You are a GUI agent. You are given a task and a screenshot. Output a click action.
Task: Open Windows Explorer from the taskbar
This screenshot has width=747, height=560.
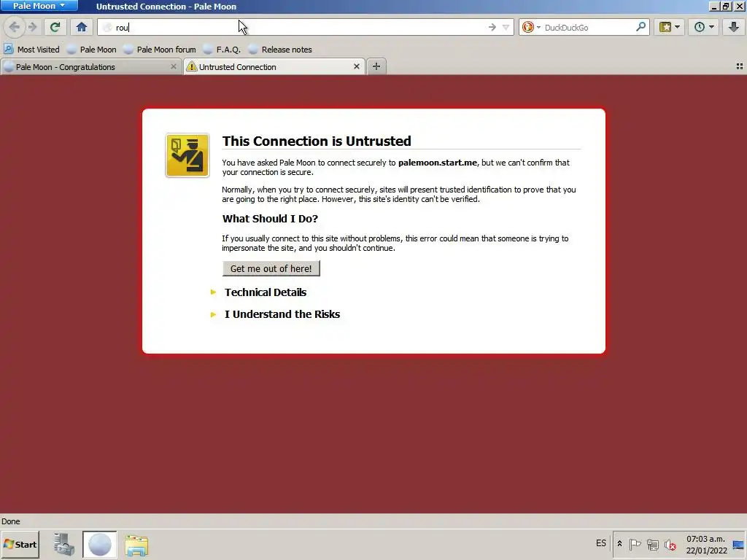136,544
